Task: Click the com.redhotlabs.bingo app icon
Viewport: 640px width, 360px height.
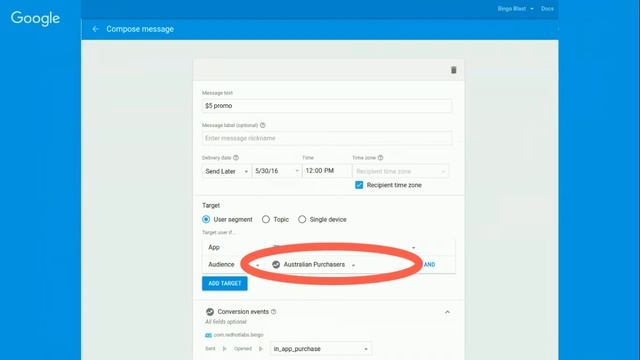Action: 208,335
